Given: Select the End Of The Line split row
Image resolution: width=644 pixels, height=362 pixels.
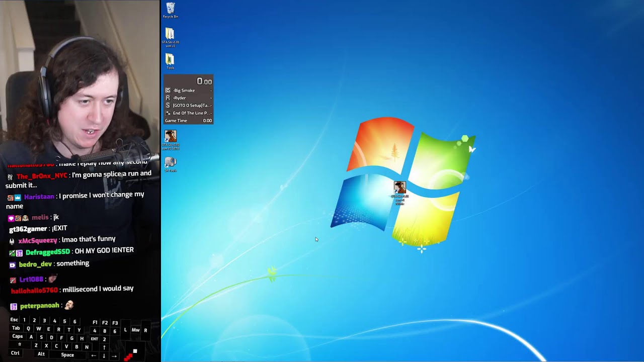Looking at the screenshot, I should 189,113.
